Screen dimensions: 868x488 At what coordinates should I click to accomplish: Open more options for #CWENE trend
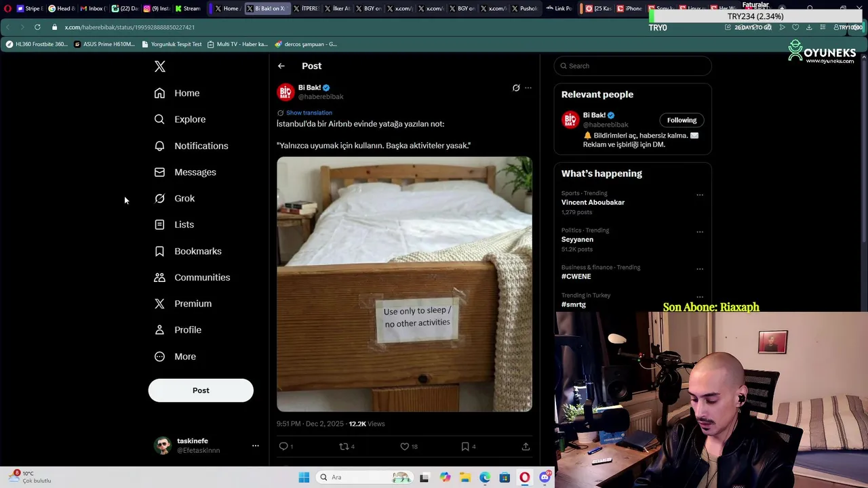pyautogui.click(x=700, y=269)
